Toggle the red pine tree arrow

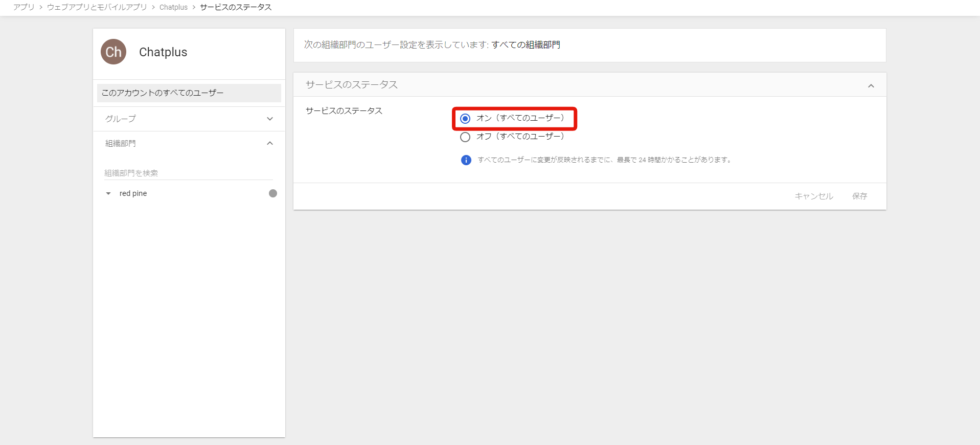[108, 193]
